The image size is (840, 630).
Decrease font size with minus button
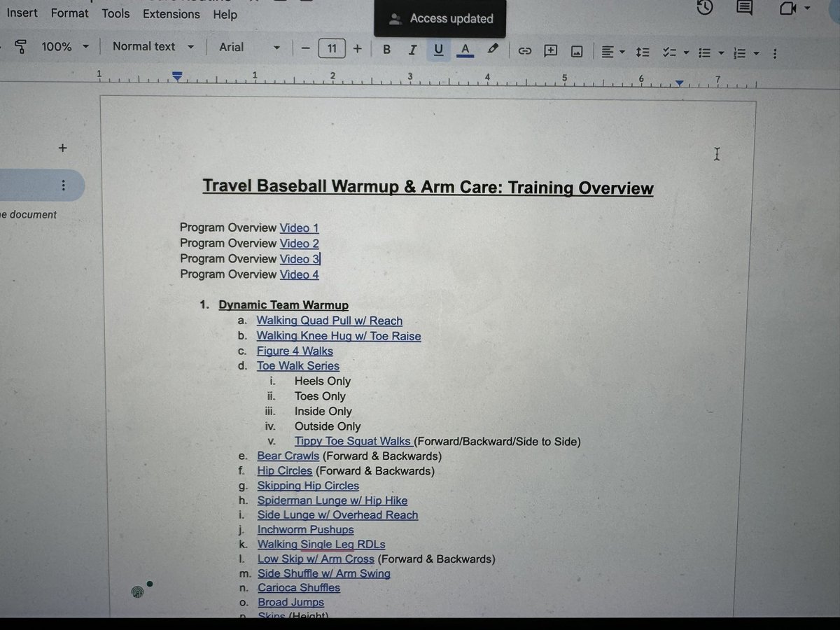pyautogui.click(x=305, y=48)
